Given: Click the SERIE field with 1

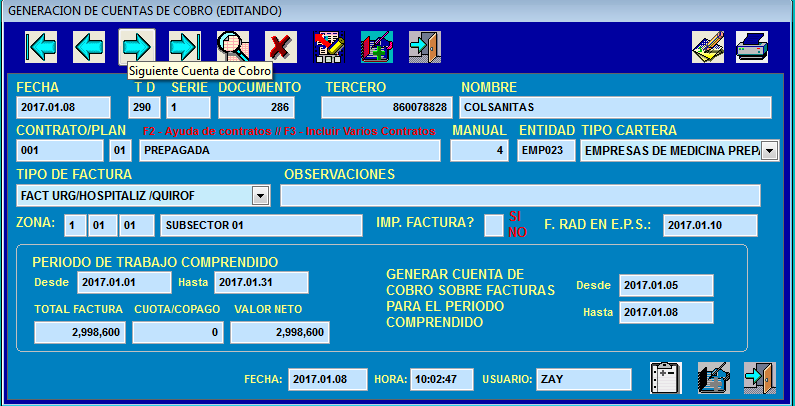Looking at the screenshot, I should (188, 107).
